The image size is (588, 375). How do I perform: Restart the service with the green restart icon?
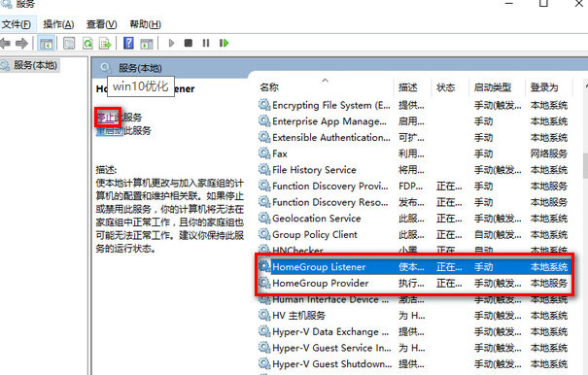coord(224,43)
